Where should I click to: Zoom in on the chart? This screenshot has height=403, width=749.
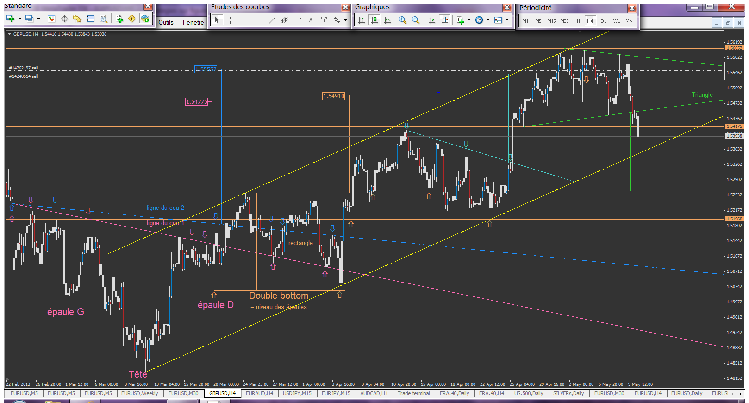click(402, 20)
